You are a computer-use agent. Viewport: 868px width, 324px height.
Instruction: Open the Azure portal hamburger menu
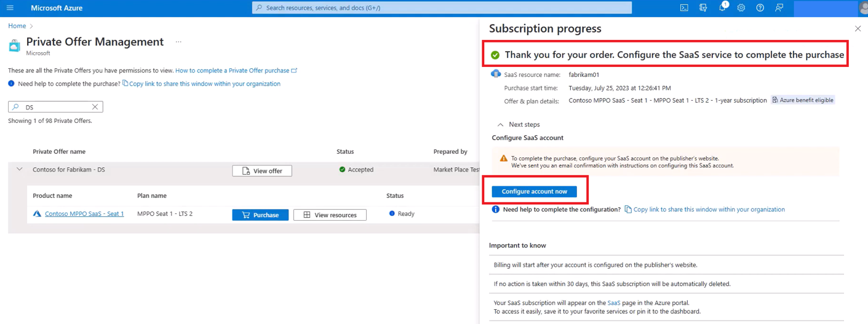coord(10,8)
